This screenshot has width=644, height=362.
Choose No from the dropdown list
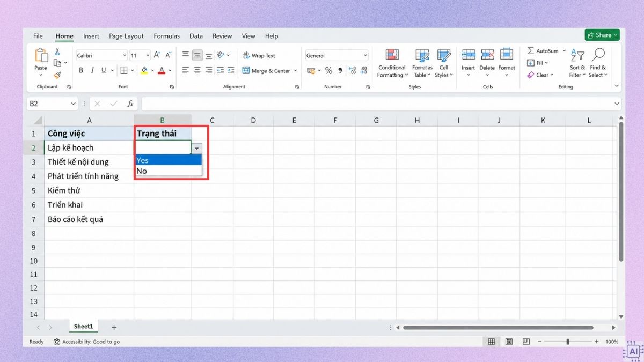(x=168, y=171)
